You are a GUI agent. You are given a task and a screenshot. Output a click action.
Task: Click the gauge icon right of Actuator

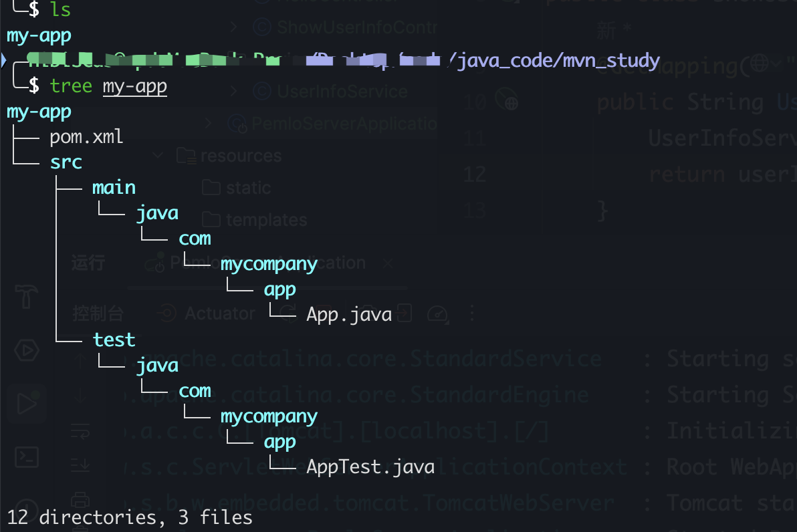[438, 313]
